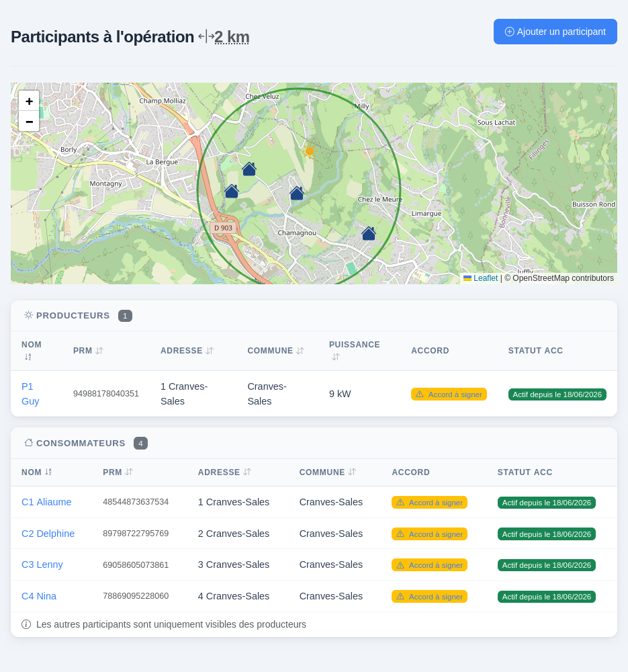The image size is (628, 672).
Task: Click the producers count badge showing 1
Action: 125,316
